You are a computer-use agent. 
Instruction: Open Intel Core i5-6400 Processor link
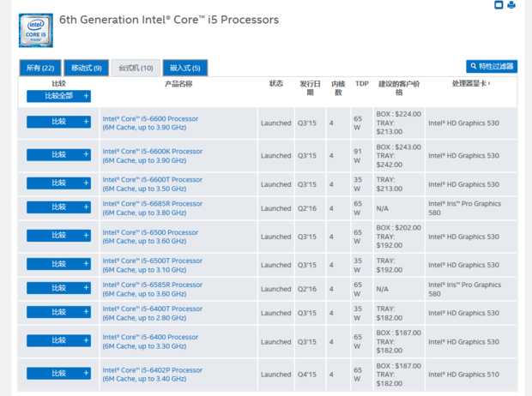150,341
